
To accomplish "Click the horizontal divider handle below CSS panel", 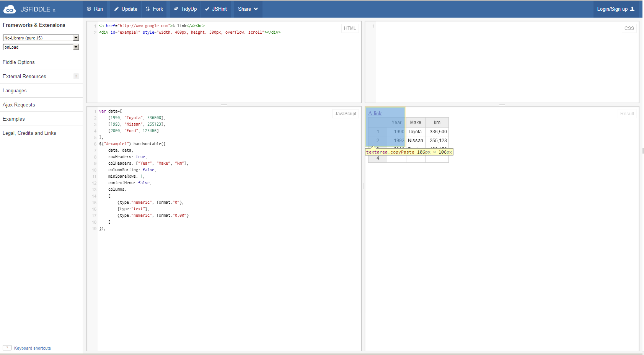I will pyautogui.click(x=502, y=105).
